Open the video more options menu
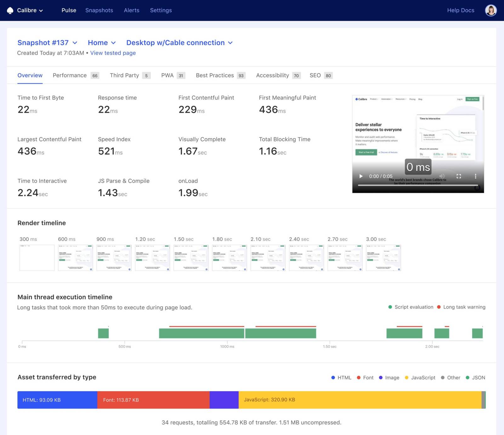This screenshot has width=504, height=435. coord(475,176)
